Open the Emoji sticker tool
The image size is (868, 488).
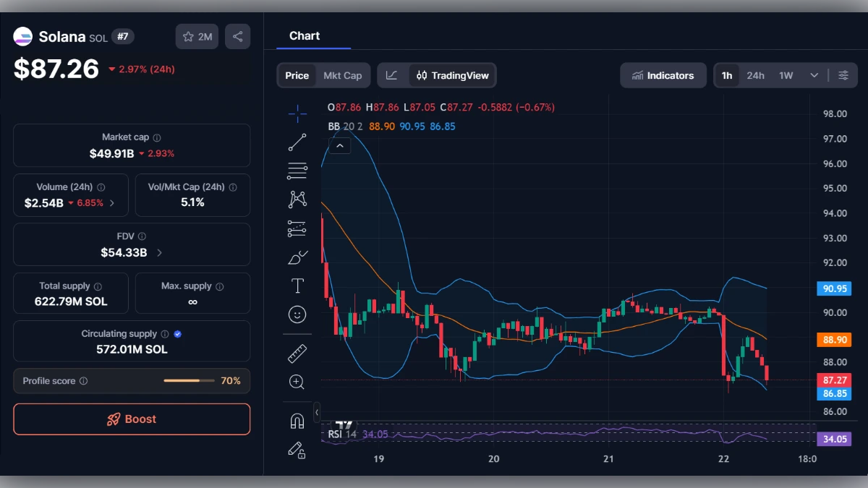click(x=297, y=314)
